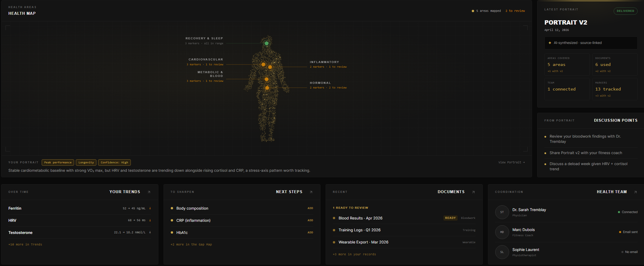Click the MD avatar for Marc Dubois

pyautogui.click(x=502, y=232)
